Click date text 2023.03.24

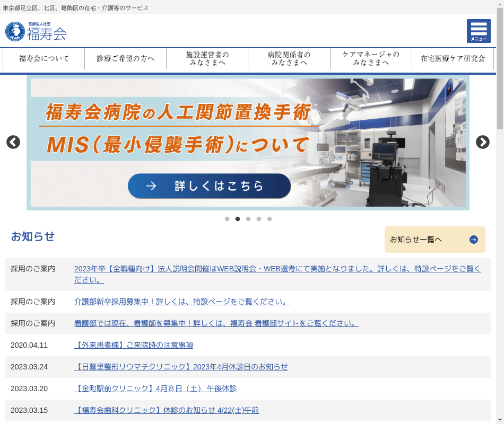click(x=29, y=367)
